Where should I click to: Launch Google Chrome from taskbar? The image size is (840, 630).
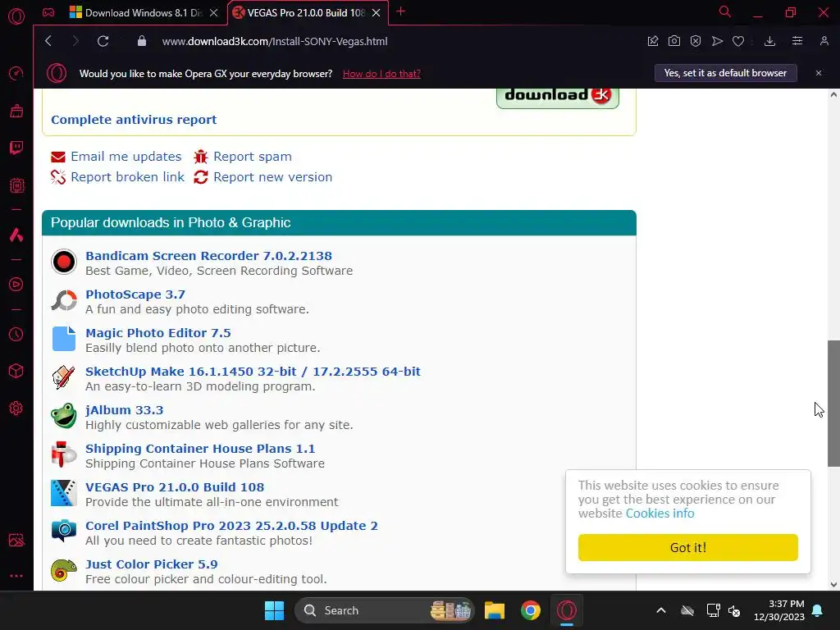click(531, 610)
